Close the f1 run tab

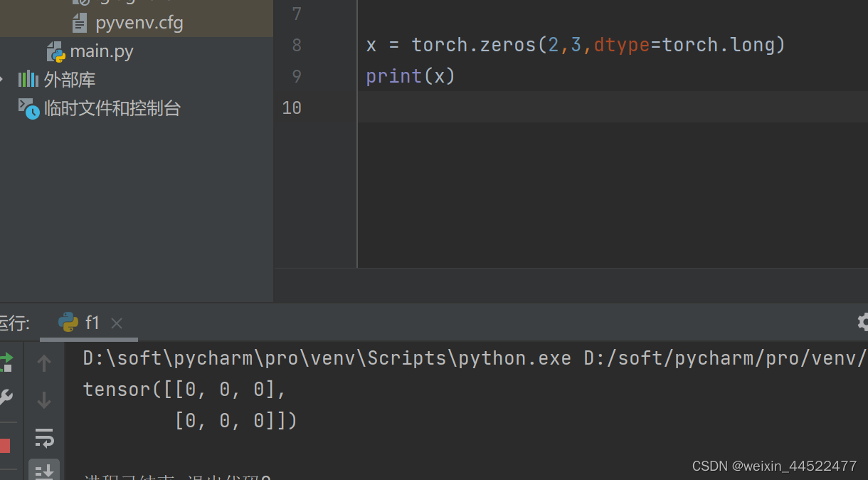(117, 323)
